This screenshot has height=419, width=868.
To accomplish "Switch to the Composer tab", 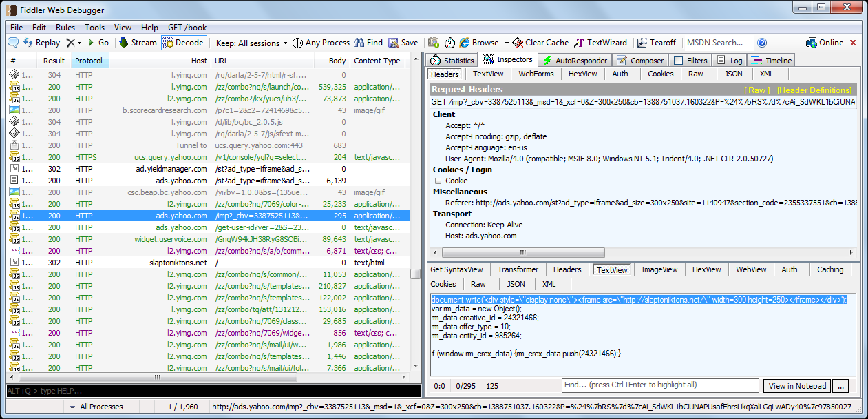I will point(640,61).
